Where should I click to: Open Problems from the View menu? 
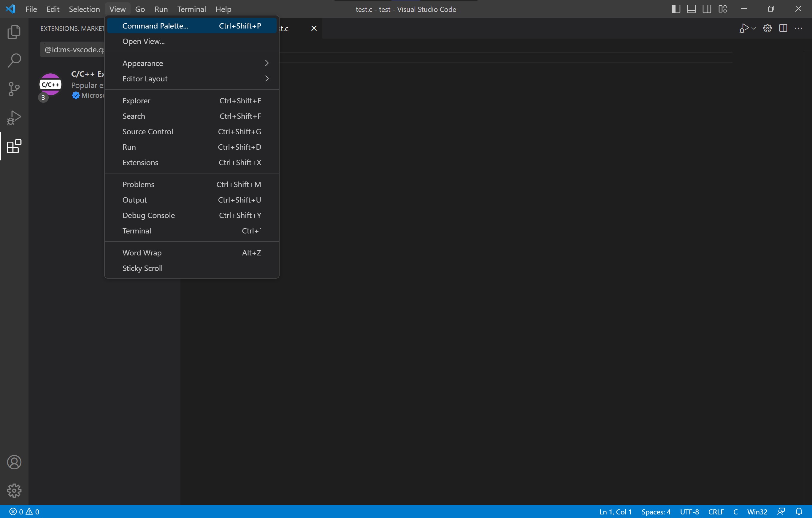point(192,184)
